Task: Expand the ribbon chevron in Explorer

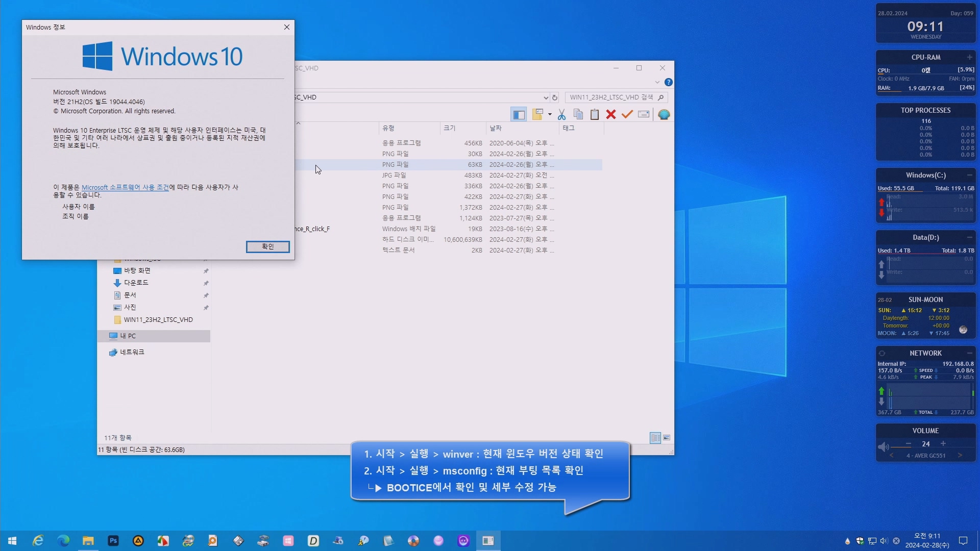Action: pyautogui.click(x=657, y=82)
